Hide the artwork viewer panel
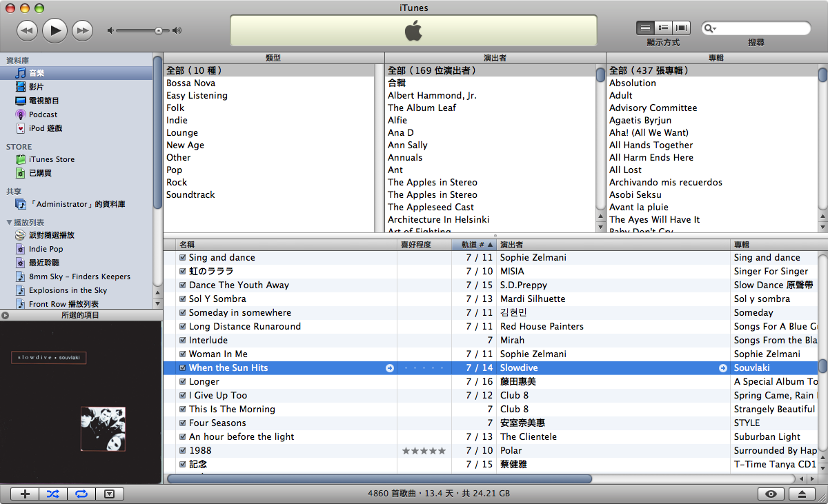The width and height of the screenshot is (828, 504). coord(109,494)
